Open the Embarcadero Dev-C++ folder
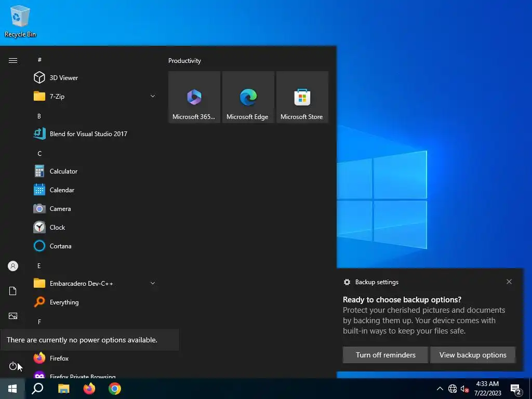This screenshot has height=399, width=532. [x=95, y=283]
